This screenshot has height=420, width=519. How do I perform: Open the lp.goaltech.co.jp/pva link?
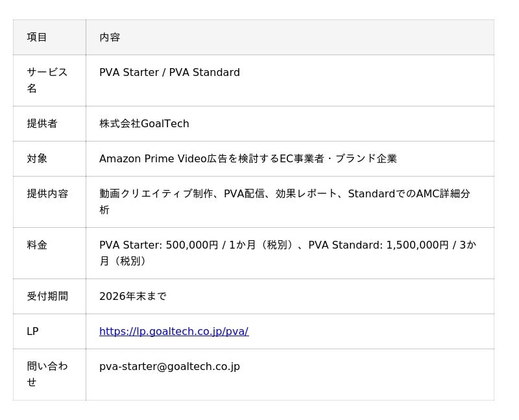(174, 331)
